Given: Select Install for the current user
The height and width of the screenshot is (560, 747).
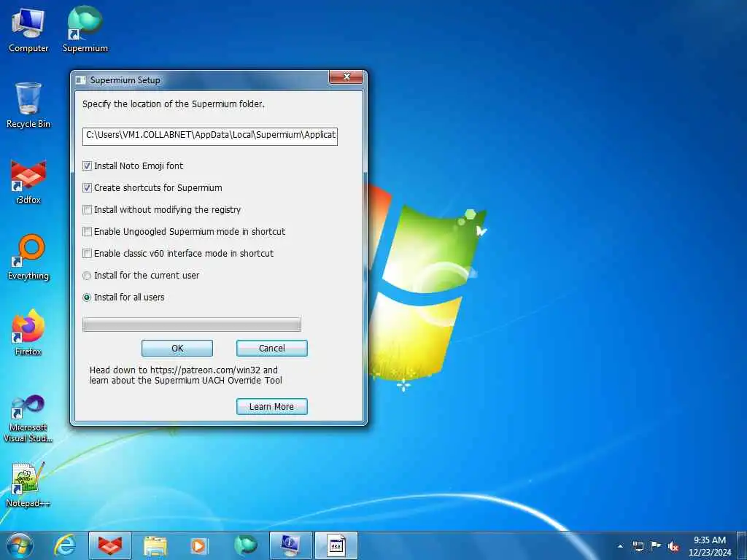Looking at the screenshot, I should click(x=87, y=275).
